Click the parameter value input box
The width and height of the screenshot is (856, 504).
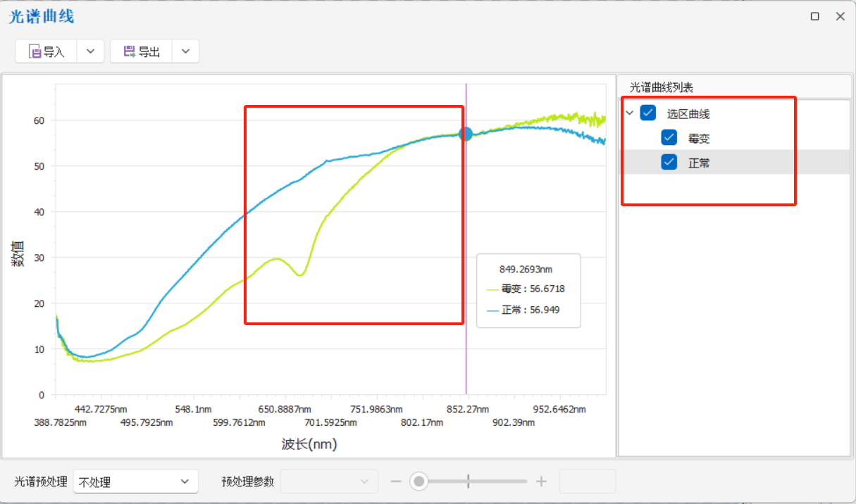pos(587,481)
